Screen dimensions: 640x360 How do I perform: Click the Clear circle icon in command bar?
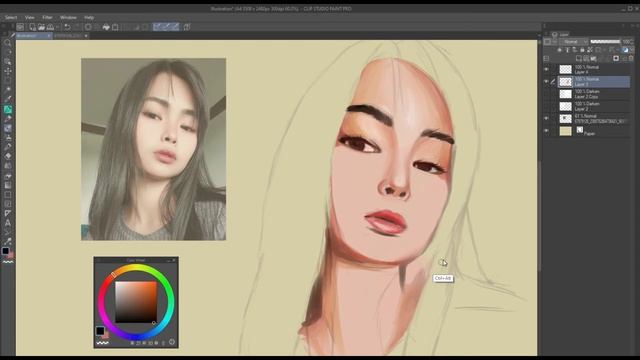pyautogui.click(x=88, y=27)
